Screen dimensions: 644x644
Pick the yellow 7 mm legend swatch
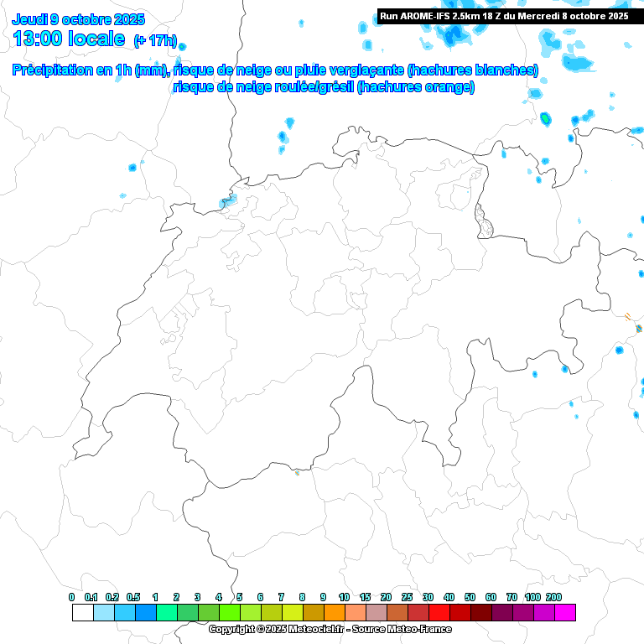292,613
